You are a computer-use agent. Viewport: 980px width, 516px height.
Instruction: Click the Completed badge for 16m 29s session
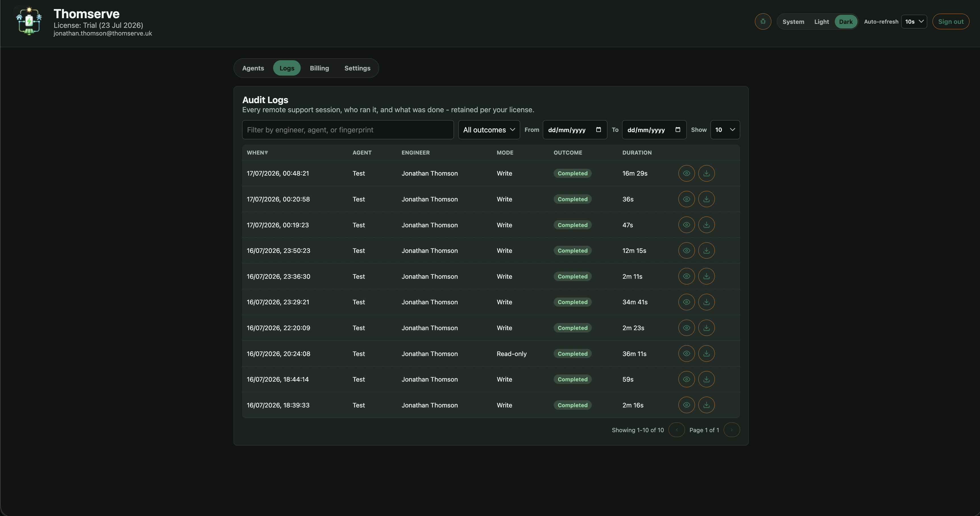click(572, 173)
